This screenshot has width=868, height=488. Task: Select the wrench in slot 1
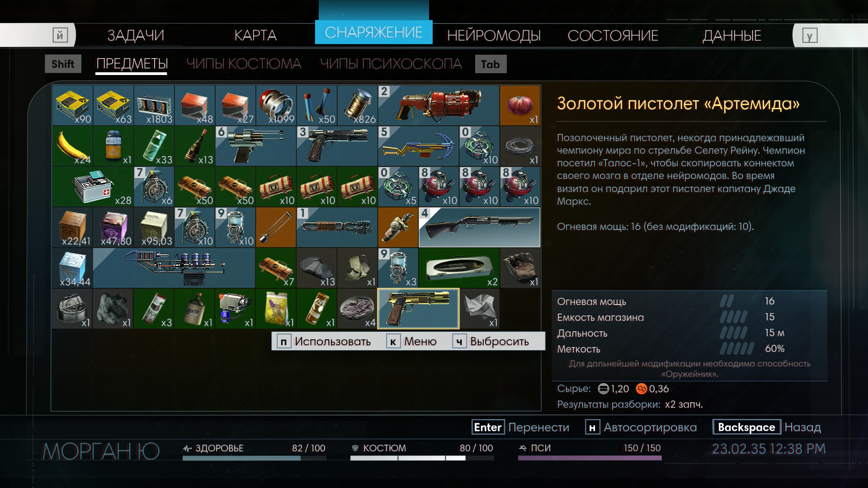[337, 227]
